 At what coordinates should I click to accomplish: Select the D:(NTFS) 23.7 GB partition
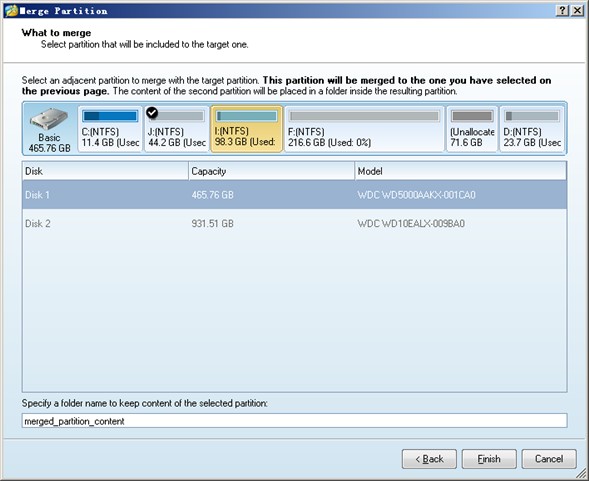pyautogui.click(x=532, y=129)
